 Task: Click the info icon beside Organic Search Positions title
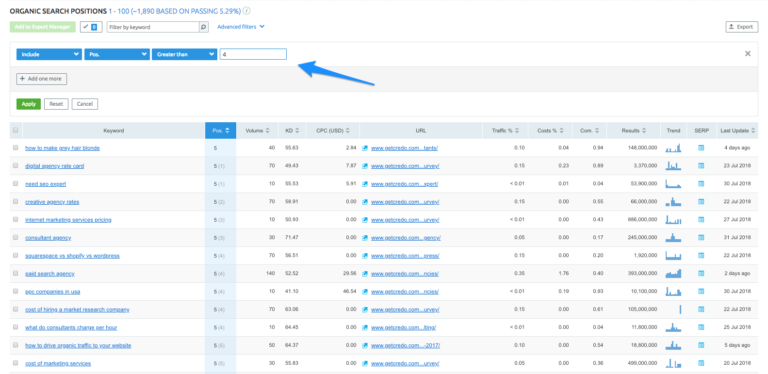(246, 11)
